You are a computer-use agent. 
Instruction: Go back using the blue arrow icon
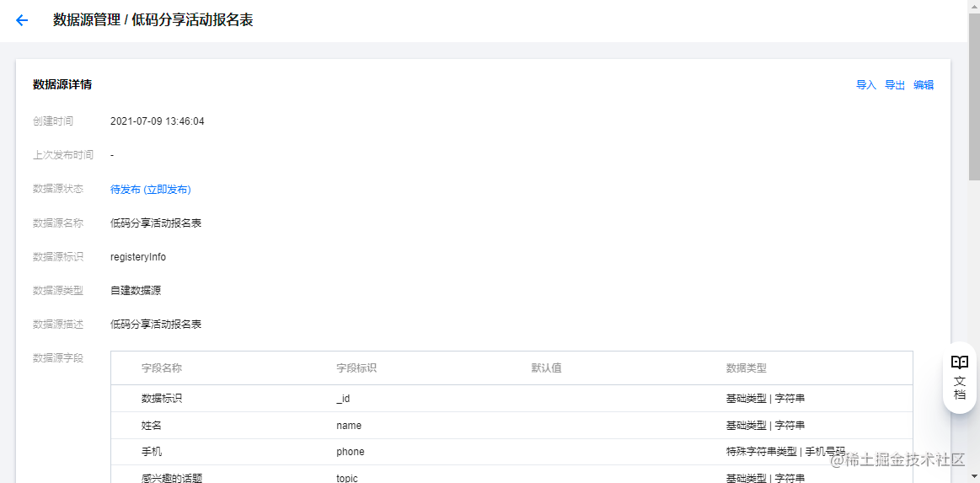22,20
